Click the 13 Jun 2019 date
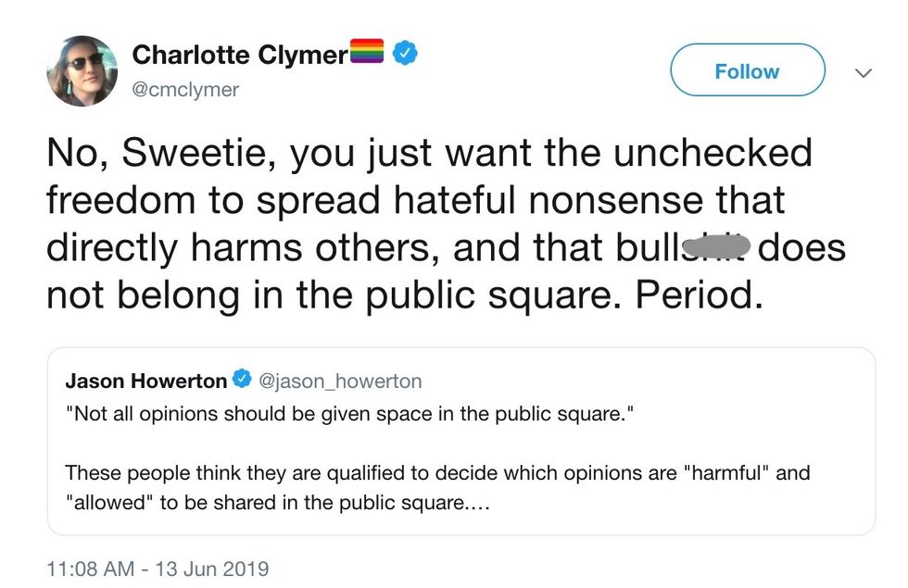This screenshot has width=908, height=588. pyautogui.click(x=210, y=568)
